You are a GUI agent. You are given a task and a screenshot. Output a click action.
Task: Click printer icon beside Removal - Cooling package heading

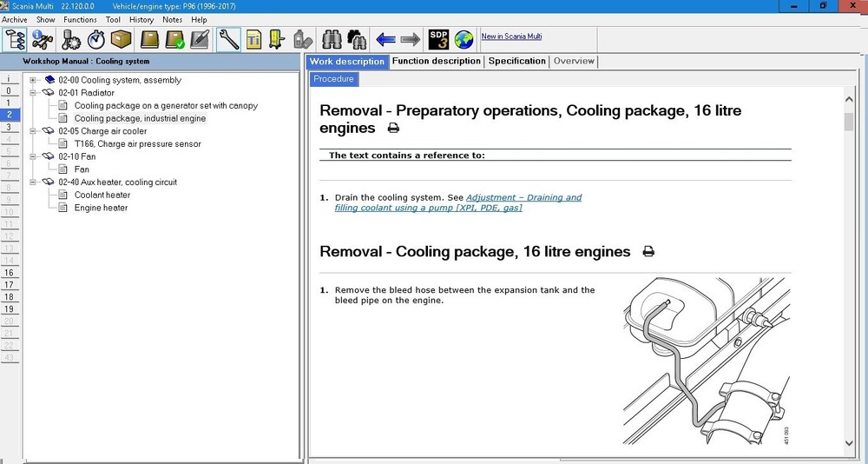coord(648,252)
